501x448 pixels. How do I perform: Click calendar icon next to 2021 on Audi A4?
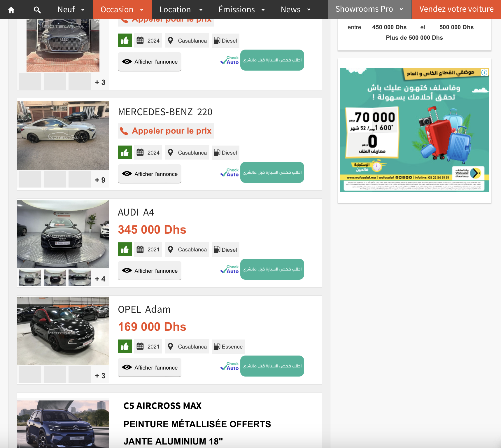click(140, 249)
